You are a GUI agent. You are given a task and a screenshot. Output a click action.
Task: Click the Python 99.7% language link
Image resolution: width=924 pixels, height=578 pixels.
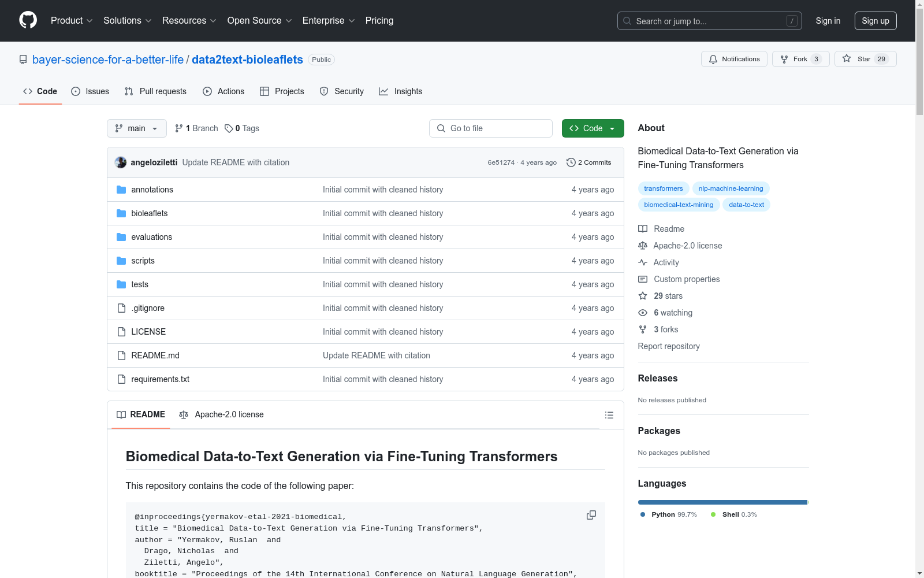coord(669,514)
